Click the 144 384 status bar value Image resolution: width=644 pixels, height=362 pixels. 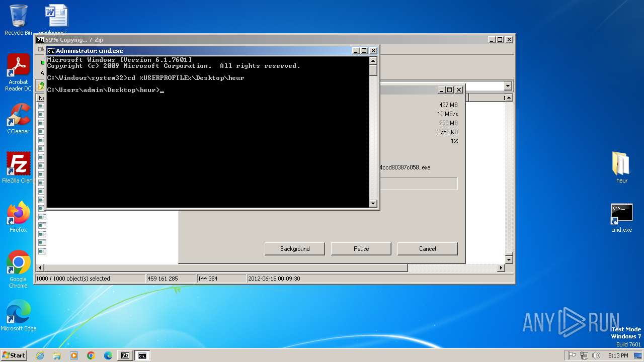pos(208,279)
